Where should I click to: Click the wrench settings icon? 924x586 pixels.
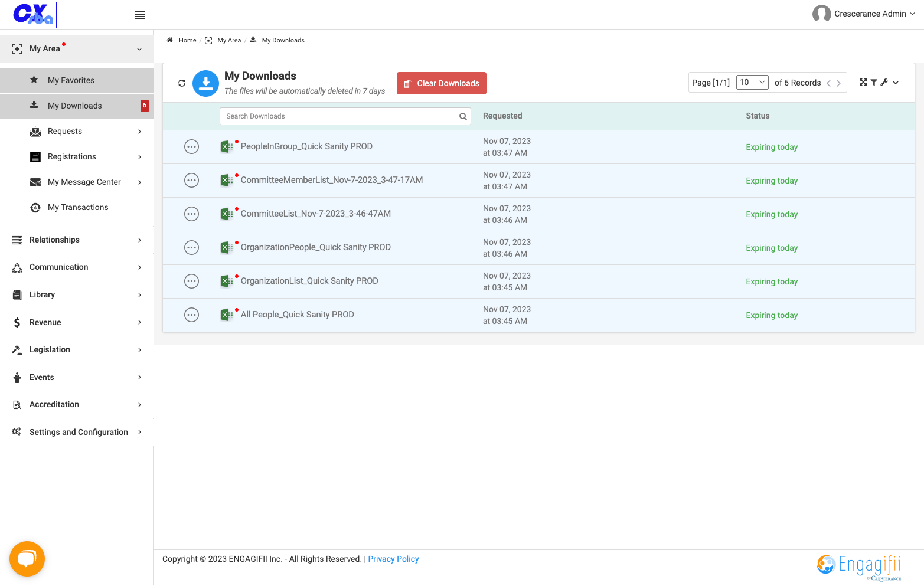(884, 83)
